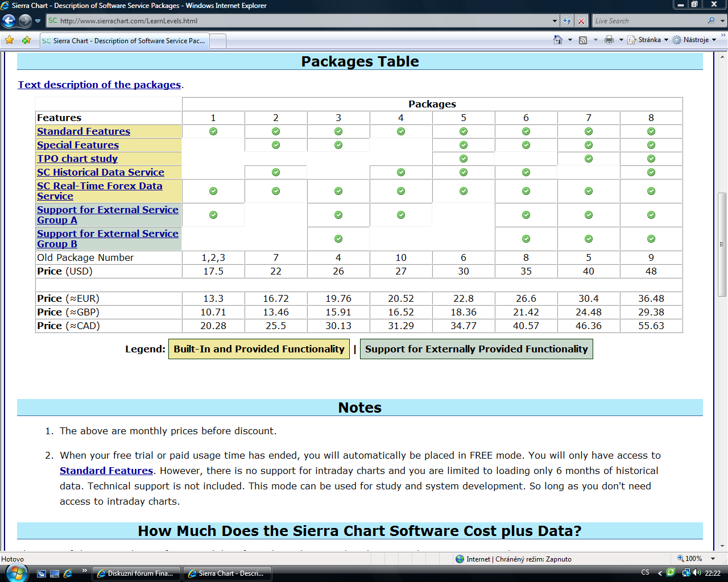The image size is (728, 582).
Task: Click the RSS feeds icon
Action: click(583, 40)
